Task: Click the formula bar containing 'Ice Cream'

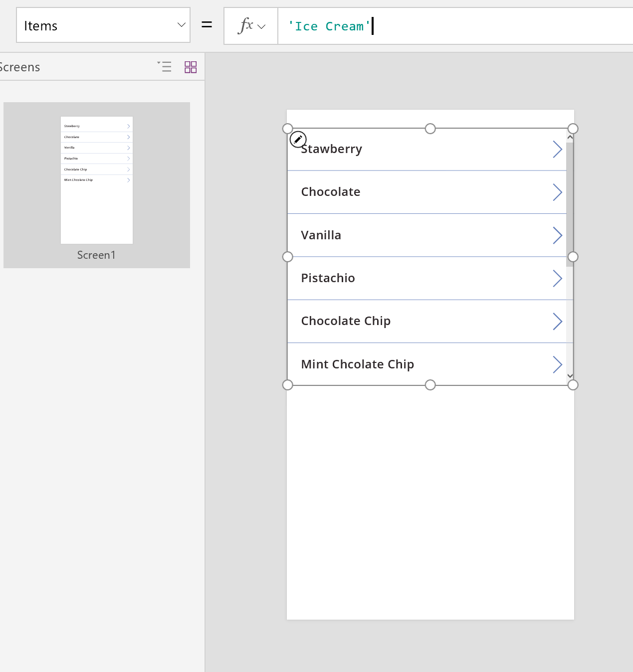Action: coord(455,26)
